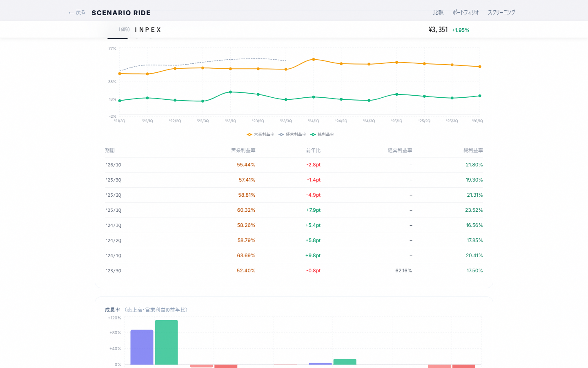Click the +9.8pt year-over-year value
Screen dimensions: 588x368
(x=313, y=256)
